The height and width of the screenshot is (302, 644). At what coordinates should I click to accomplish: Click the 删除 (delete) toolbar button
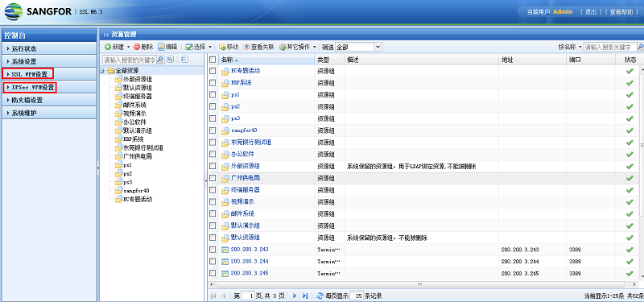click(x=143, y=47)
